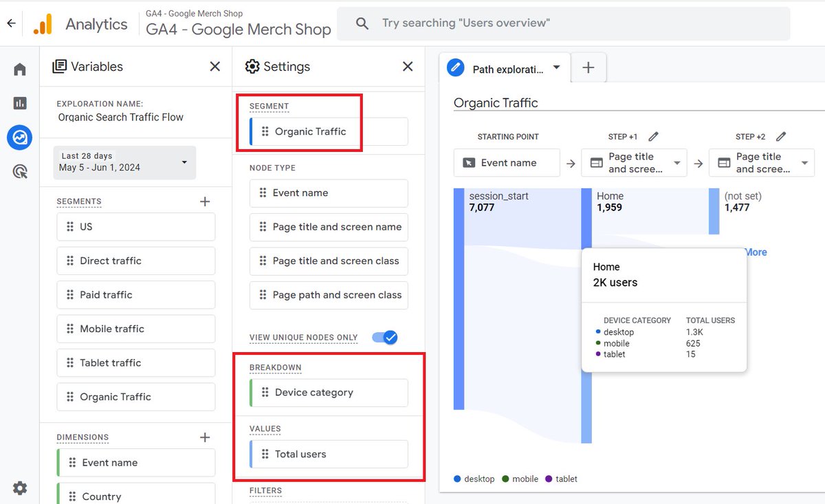Viewport: 825px width, 504px height.
Task: Click the More link in the path chart
Action: (756, 252)
